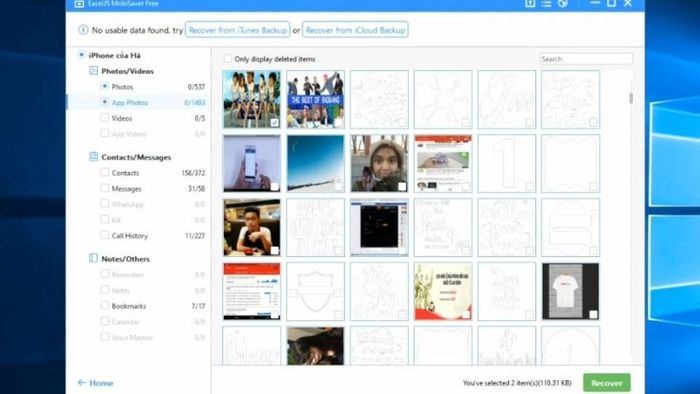The image size is (700, 394).
Task: Click the Home back arrow icon
Action: tap(82, 382)
